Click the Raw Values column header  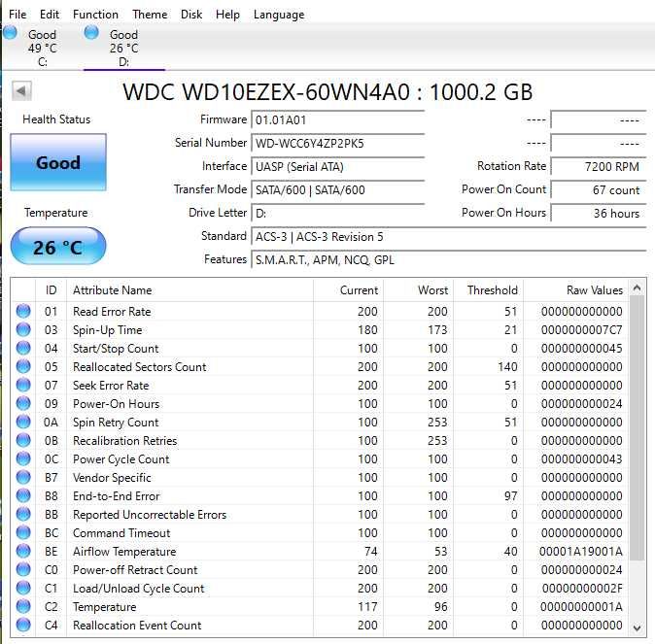(x=575, y=290)
